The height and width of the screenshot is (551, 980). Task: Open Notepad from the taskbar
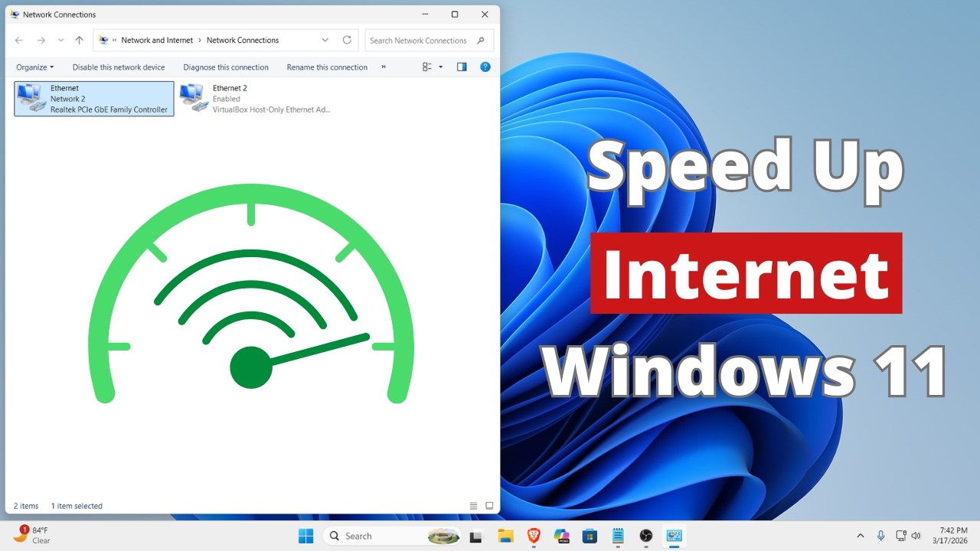[x=618, y=536]
